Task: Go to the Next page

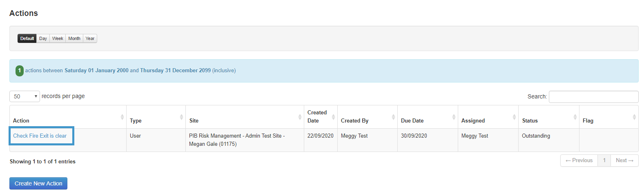Action: (624, 161)
